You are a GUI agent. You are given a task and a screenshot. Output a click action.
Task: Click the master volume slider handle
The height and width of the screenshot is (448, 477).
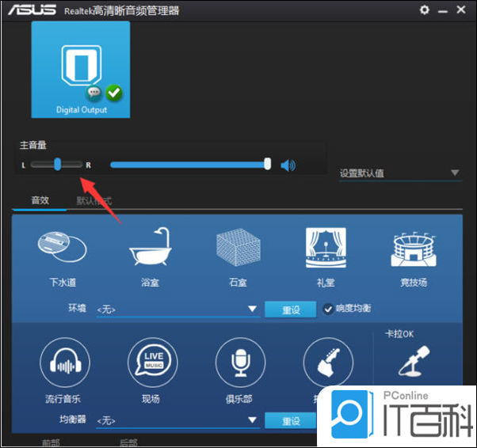click(267, 164)
